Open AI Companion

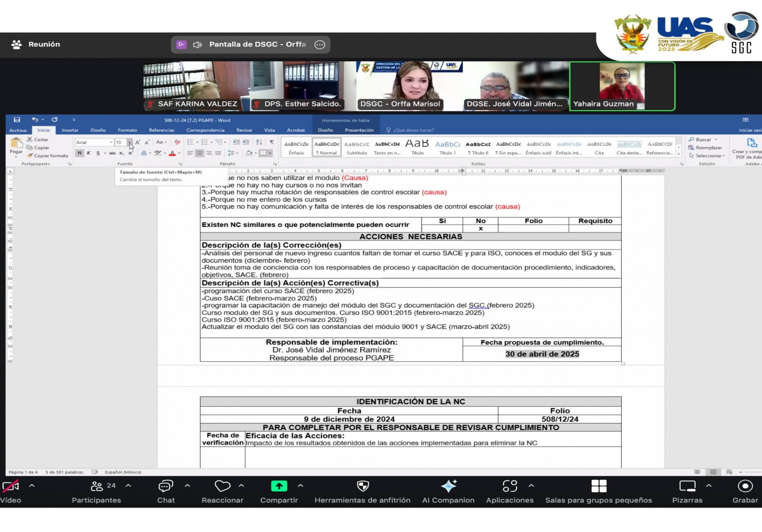(x=448, y=487)
